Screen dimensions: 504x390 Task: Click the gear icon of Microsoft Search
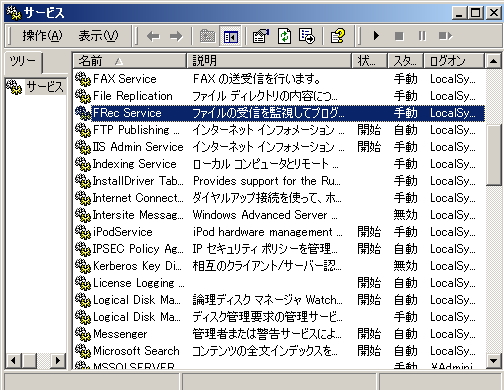(83, 351)
